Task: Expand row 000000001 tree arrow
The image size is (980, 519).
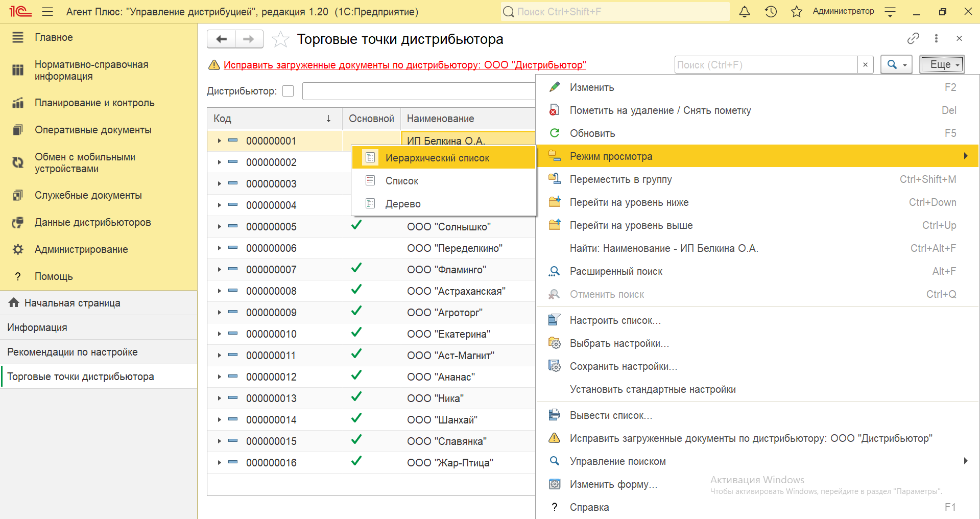Action: pyautogui.click(x=219, y=140)
